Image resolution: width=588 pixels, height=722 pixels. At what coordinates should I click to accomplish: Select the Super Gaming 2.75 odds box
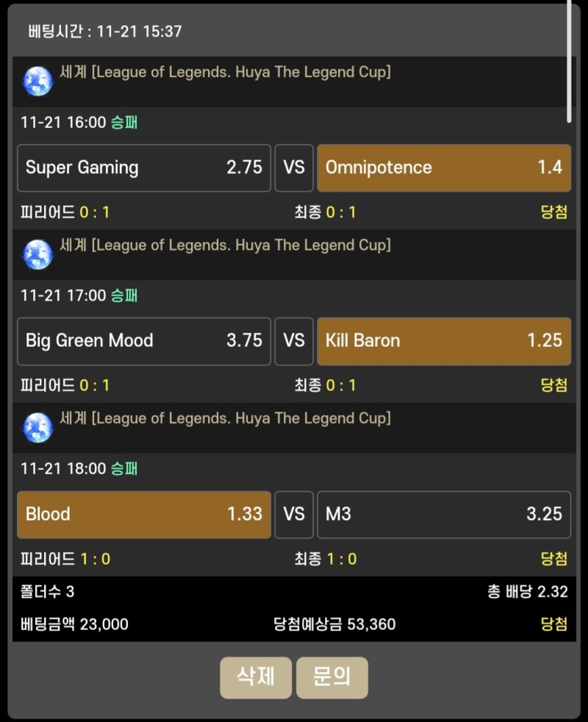[x=144, y=168]
